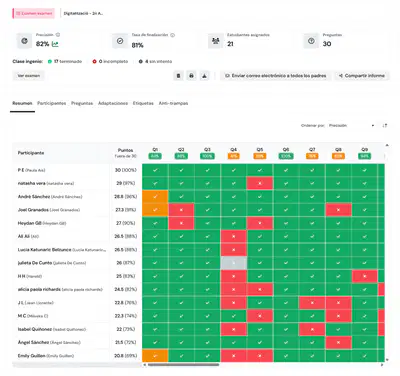Click the Q4 column header
400x376 pixels.
234,153
